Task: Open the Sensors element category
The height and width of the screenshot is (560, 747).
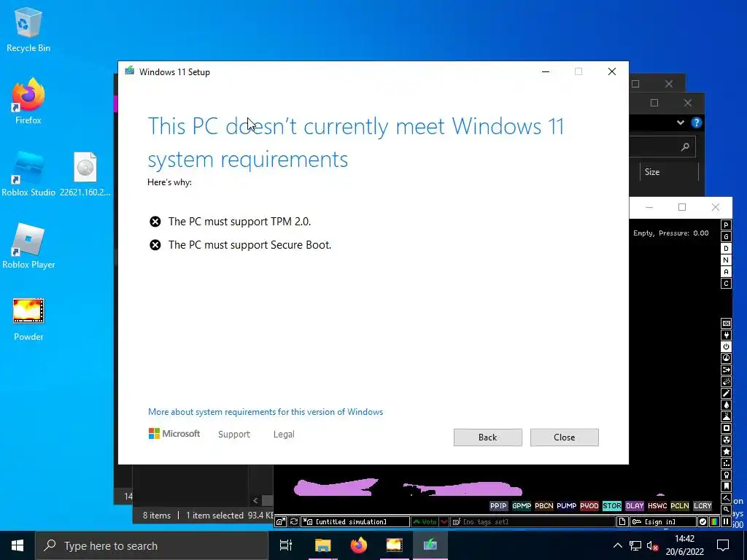Action: [726, 358]
